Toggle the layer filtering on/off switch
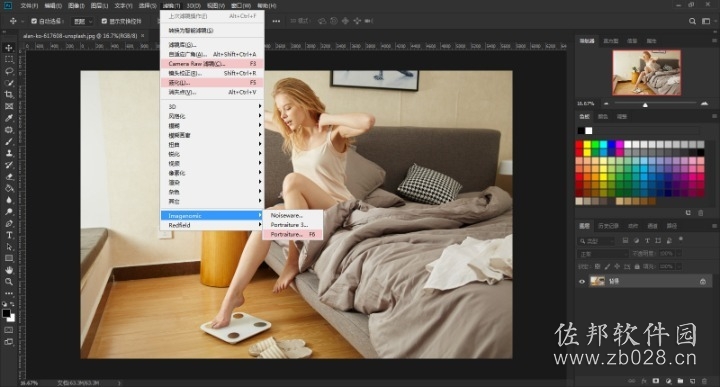 (x=681, y=240)
